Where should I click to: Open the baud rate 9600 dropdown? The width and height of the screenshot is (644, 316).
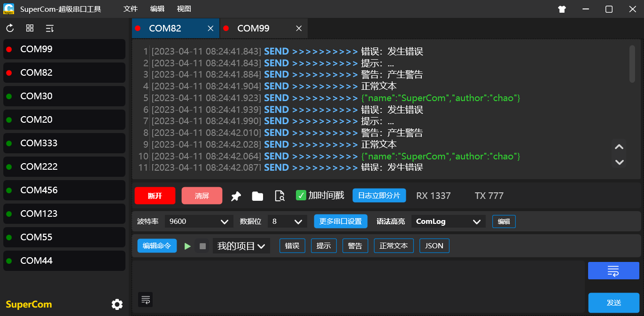198,221
